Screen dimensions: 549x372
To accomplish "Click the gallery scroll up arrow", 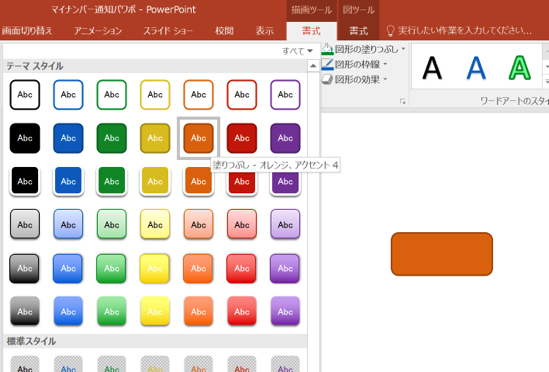I will (x=313, y=66).
